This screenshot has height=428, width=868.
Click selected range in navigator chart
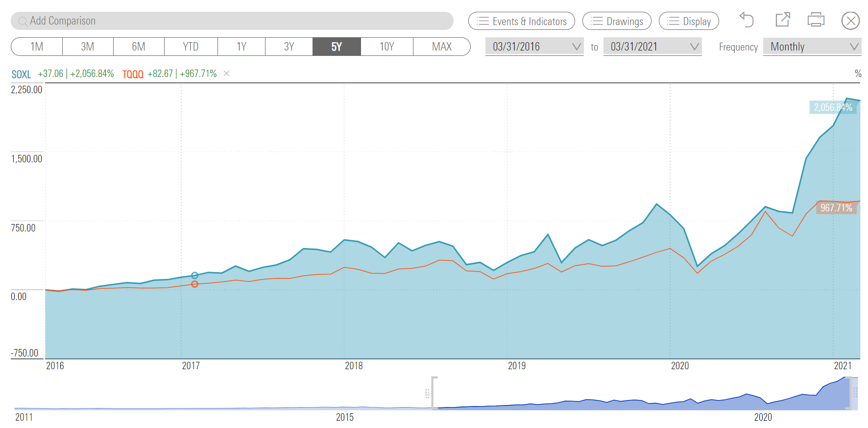pos(642,394)
